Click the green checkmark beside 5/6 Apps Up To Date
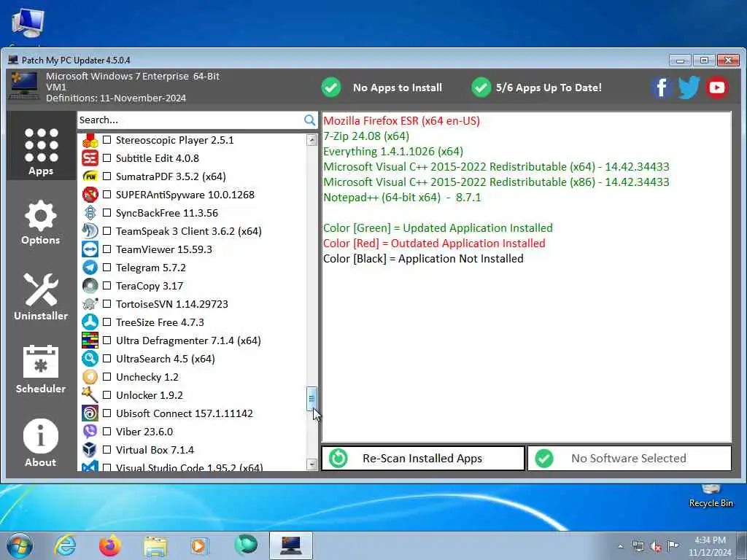 [481, 87]
